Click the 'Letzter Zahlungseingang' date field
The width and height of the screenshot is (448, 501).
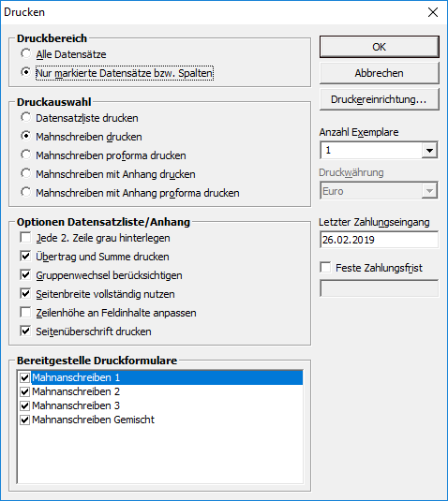coord(379,240)
